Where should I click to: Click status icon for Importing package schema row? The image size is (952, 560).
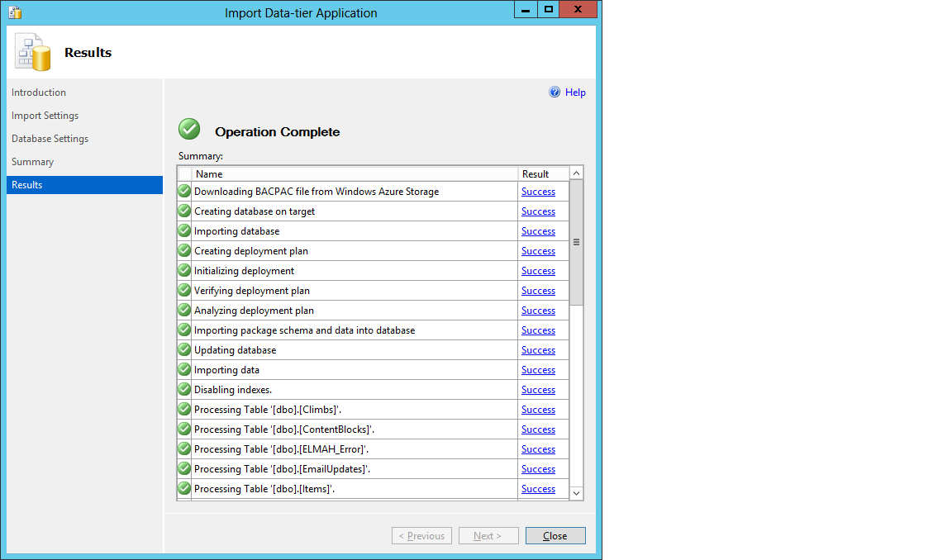tap(184, 330)
